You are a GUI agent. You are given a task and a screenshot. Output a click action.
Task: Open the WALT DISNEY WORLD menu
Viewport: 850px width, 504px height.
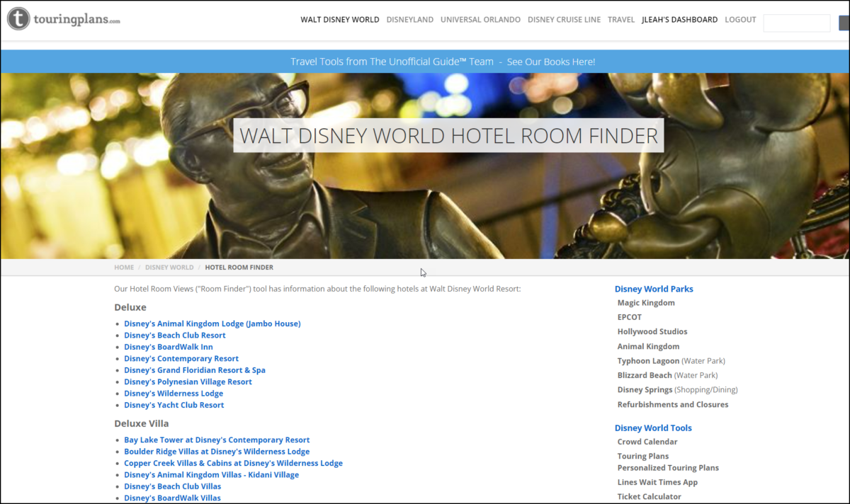point(340,19)
